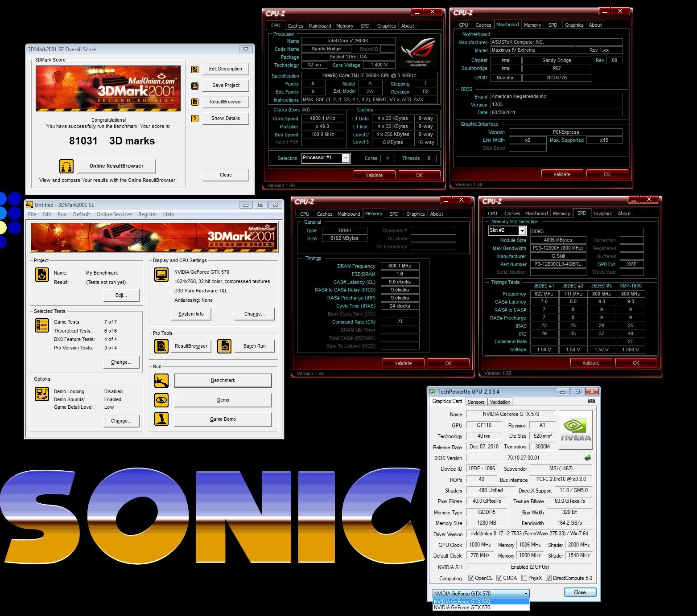Switch to Sensors tab in GPU-Z
The image size is (697, 616).
coord(476,402)
